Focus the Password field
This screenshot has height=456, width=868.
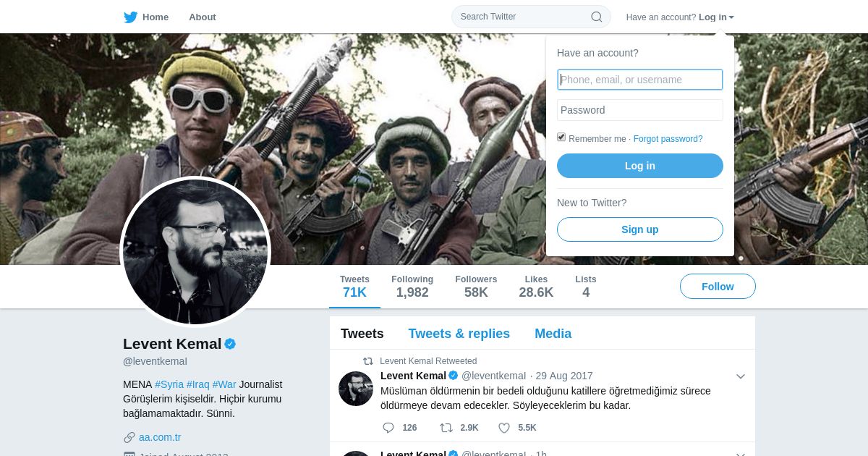coord(640,110)
